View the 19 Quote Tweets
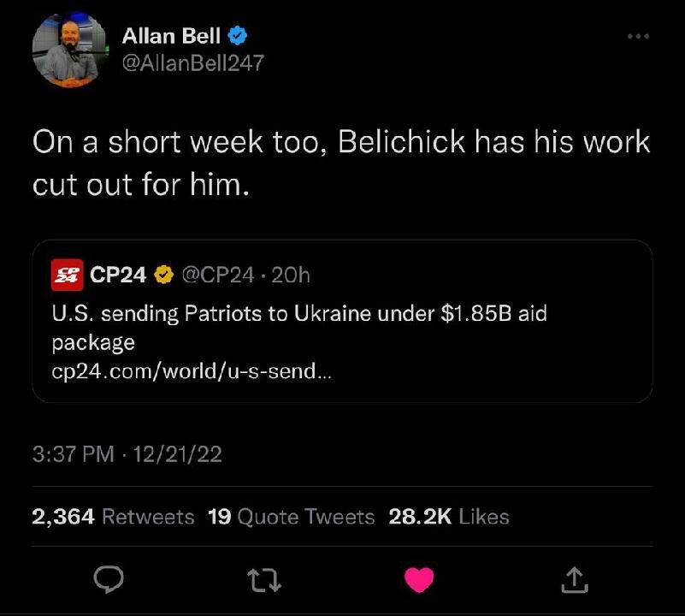 [292, 517]
